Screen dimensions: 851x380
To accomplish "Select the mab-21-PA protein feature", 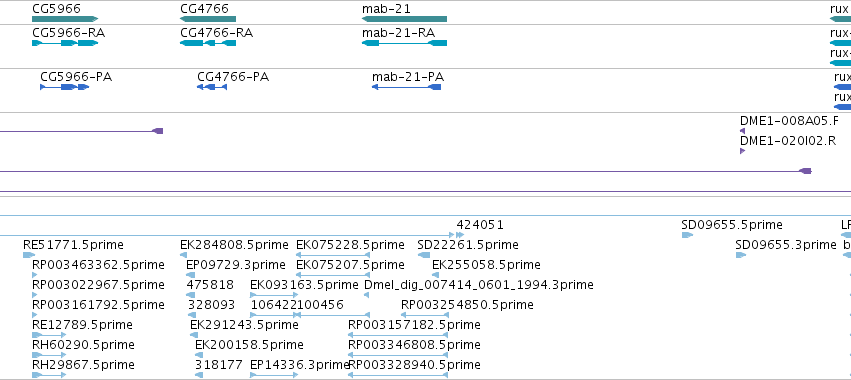I will coord(406,87).
